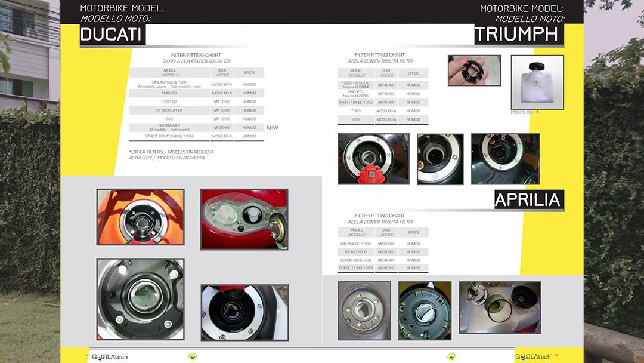This screenshot has height=363, width=644.
Task: Click the M220 06 code in Tuono 1000 row
Action: (x=386, y=252)
